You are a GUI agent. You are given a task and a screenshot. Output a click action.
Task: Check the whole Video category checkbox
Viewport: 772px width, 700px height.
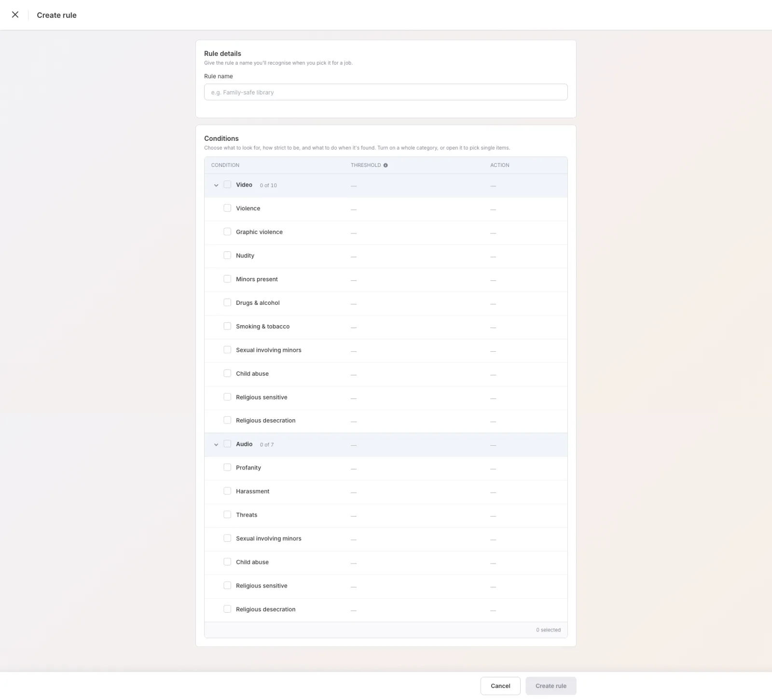(227, 185)
